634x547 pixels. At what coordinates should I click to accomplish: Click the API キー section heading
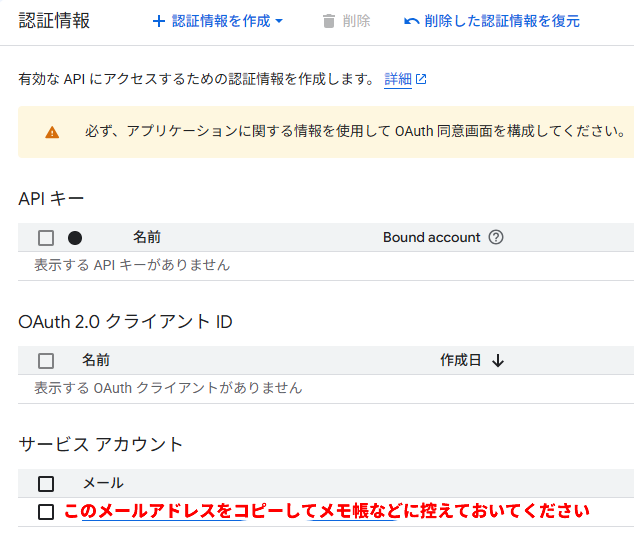click(51, 199)
